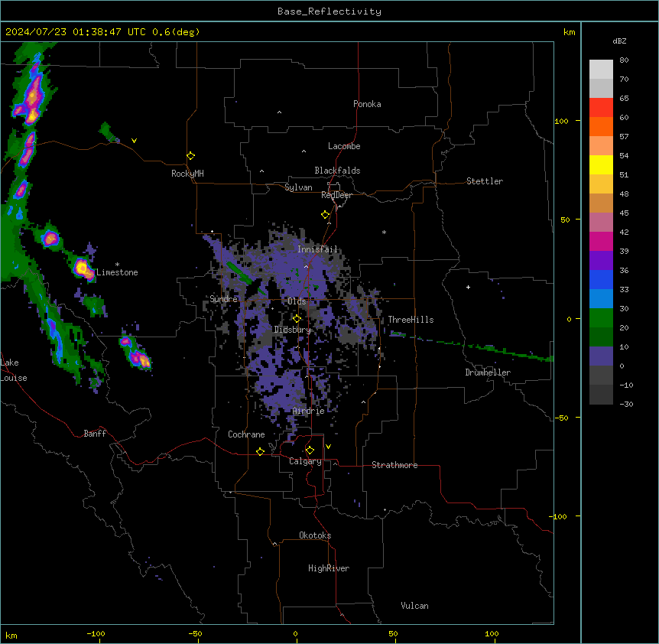Click the Vulcan town label
Image resolution: width=659 pixels, height=644 pixels.
point(415,606)
